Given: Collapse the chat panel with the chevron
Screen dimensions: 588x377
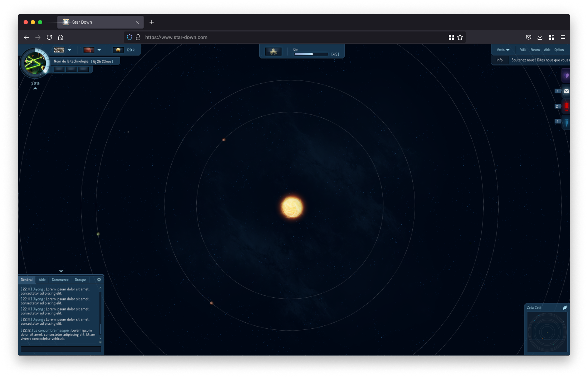Looking at the screenshot, I should point(61,271).
